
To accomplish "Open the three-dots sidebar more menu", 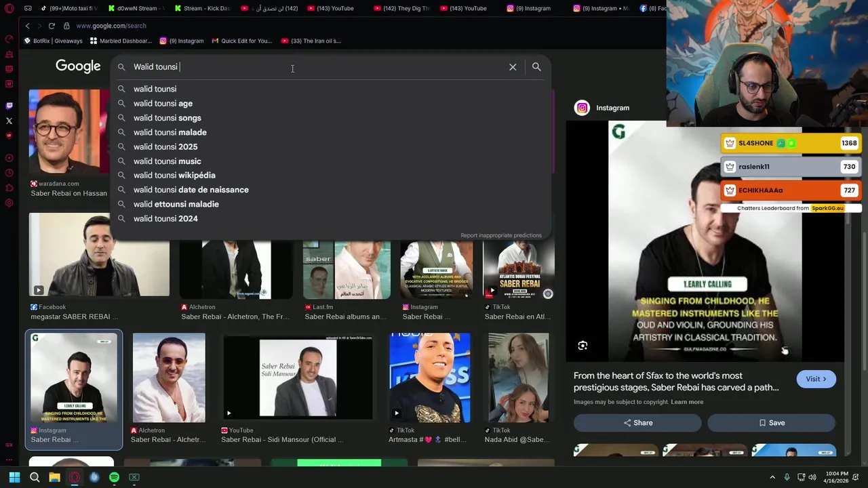I will pos(9,459).
